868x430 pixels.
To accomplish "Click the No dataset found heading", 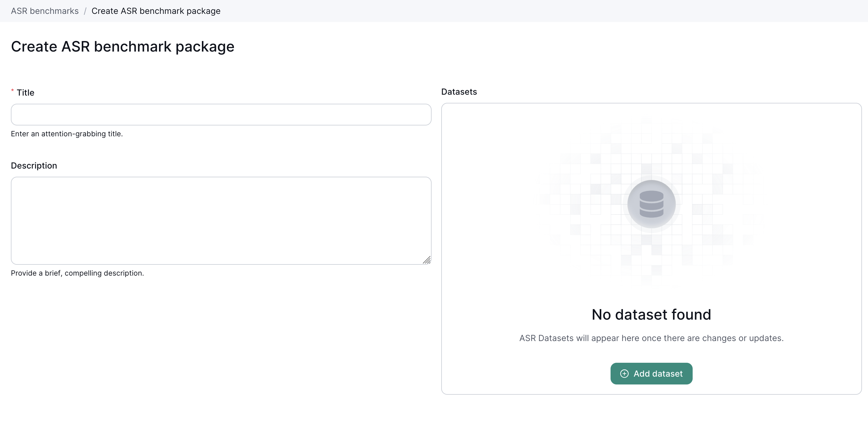I will click(651, 315).
